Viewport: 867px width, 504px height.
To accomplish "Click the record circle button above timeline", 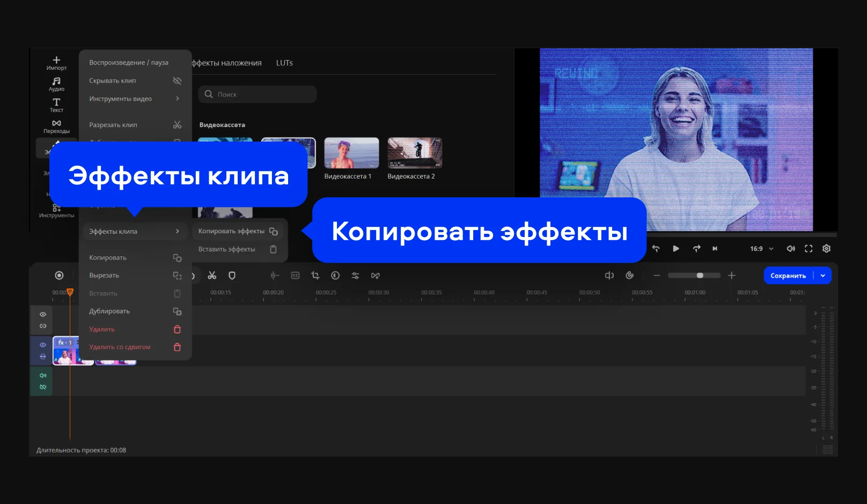I will coord(59,276).
